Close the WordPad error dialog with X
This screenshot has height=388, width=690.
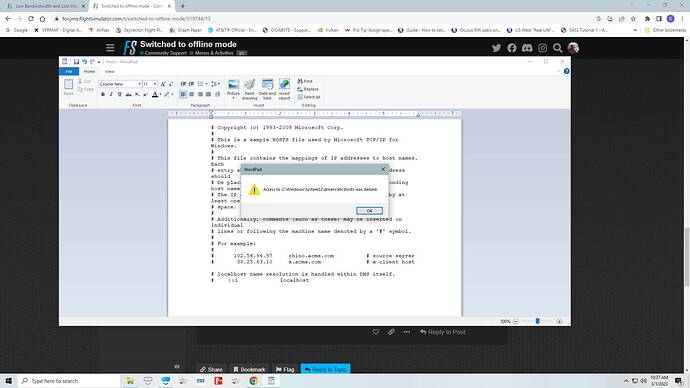383,169
